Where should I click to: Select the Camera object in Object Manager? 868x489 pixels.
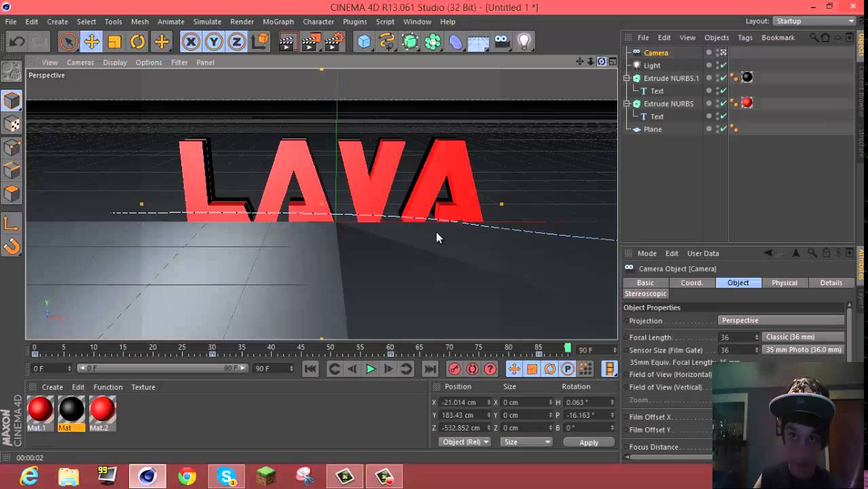(x=656, y=52)
